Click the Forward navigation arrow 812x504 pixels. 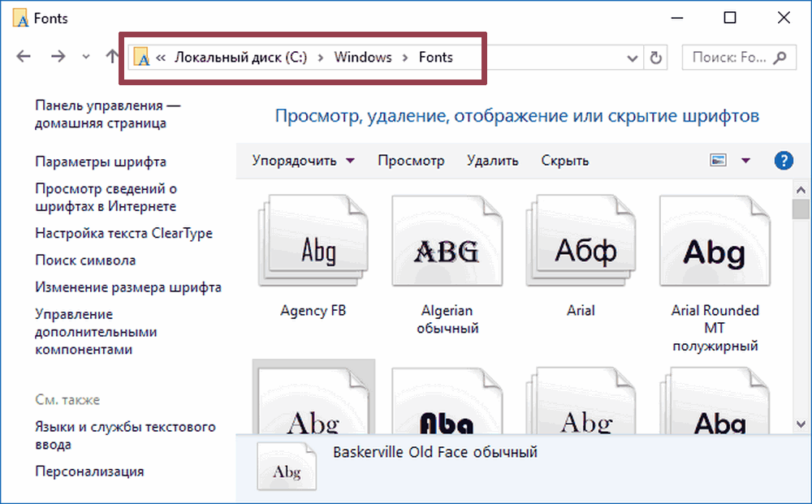(x=58, y=57)
